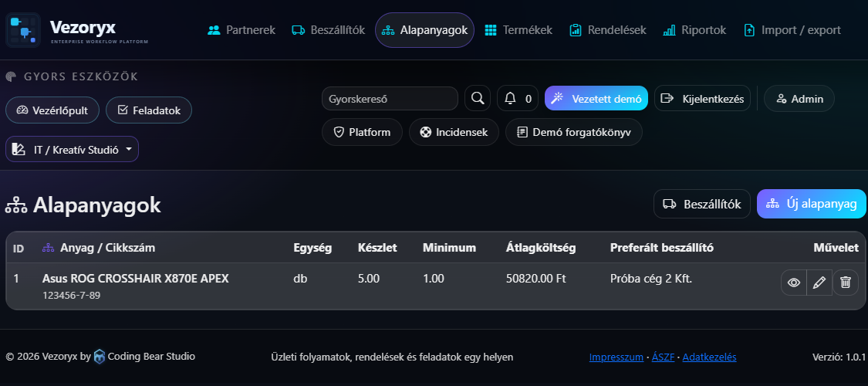868x386 pixels.
Task: Edit Asus ROG CROSSHAIR row with pencil icon
Action: pos(819,283)
